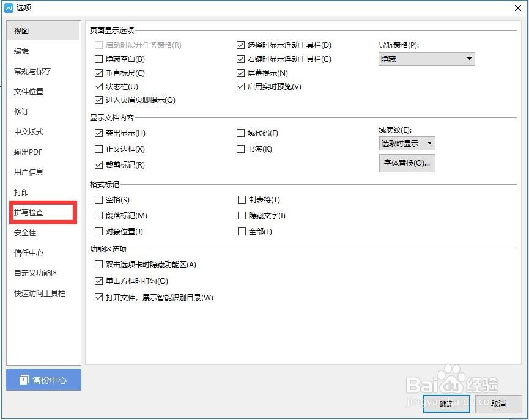This screenshot has height=420, width=529.
Task: Check 全部(L) format marks
Action: point(242,232)
